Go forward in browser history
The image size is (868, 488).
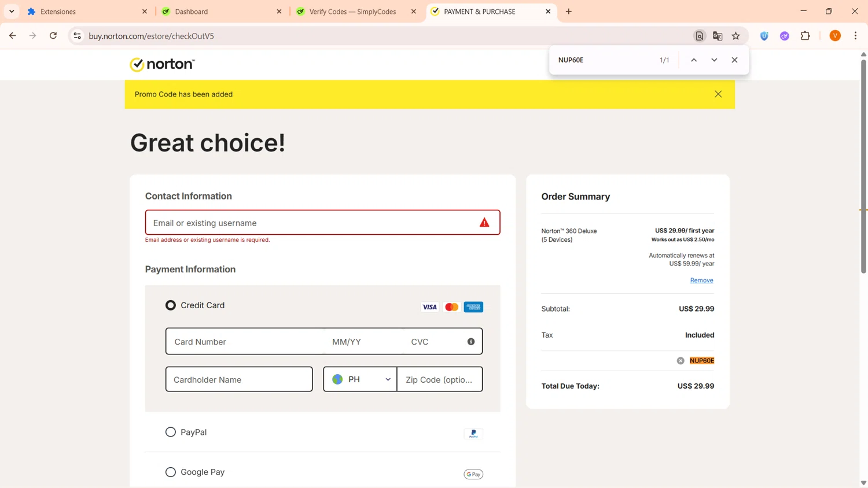click(33, 36)
